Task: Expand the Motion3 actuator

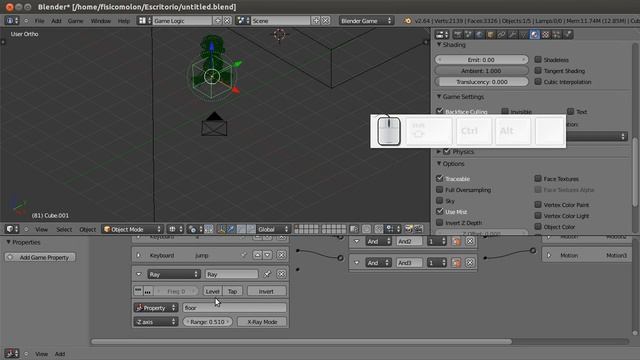Action: pos(549,255)
